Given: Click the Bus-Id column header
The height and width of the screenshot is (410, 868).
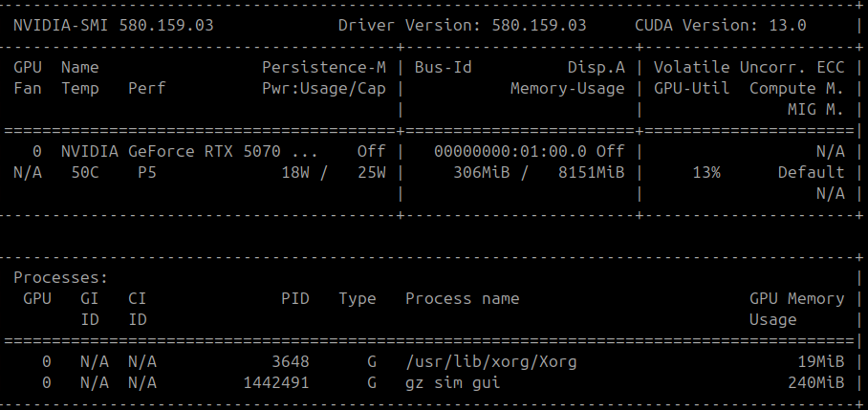Looking at the screenshot, I should (443, 68).
